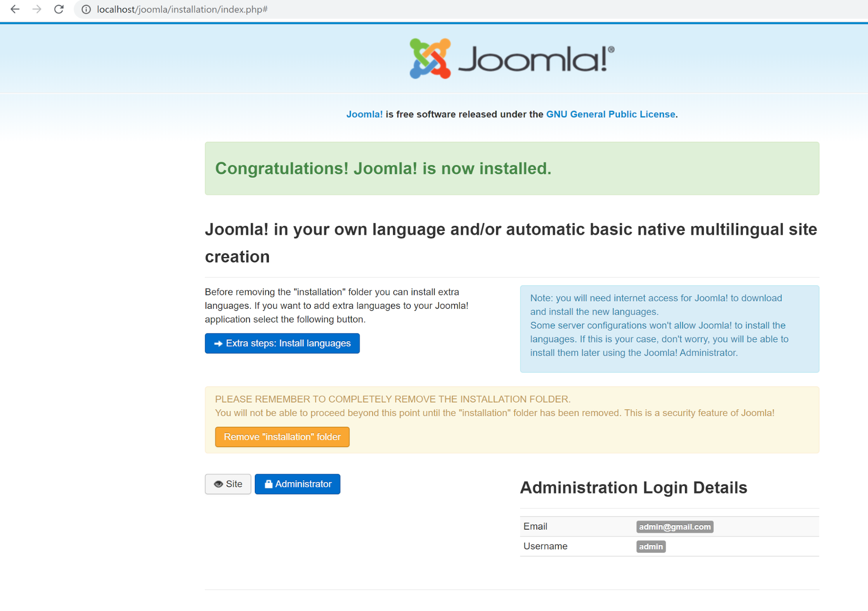The height and width of the screenshot is (611, 868).
Task: Click the browser back arrow
Action: (15, 9)
